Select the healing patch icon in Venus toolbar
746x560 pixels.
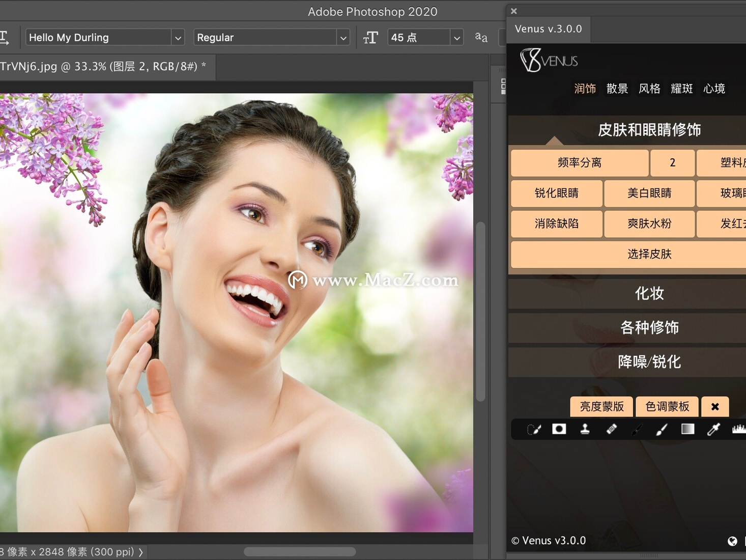611,429
